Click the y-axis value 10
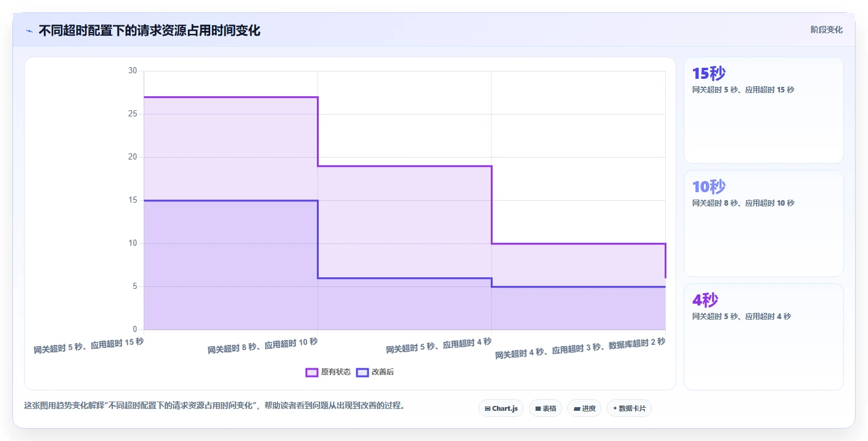 click(x=133, y=243)
